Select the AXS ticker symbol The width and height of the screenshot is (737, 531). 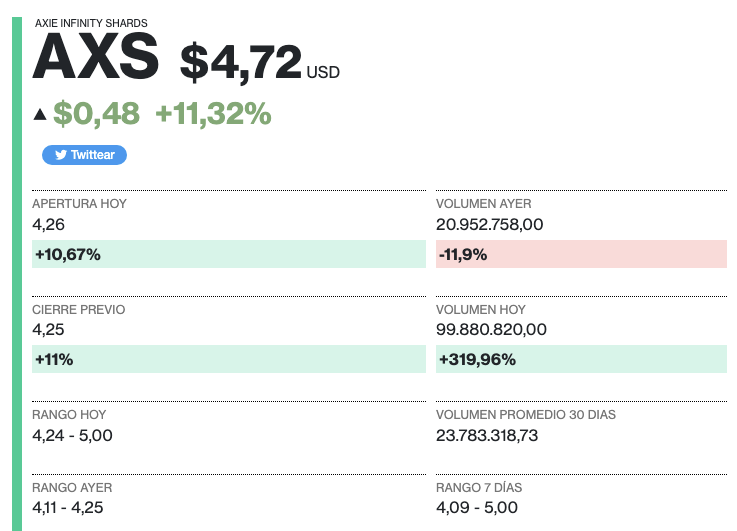95,57
